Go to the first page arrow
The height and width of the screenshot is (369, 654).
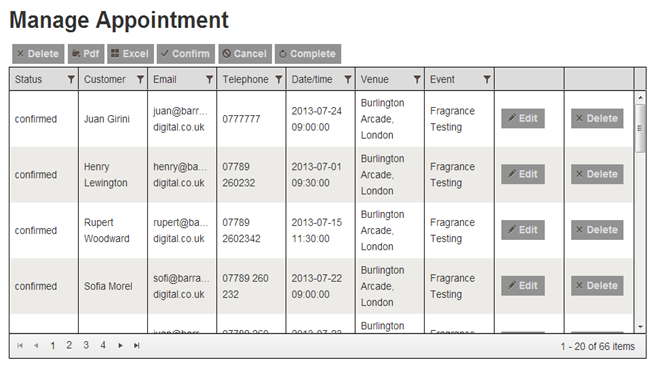pos(20,346)
